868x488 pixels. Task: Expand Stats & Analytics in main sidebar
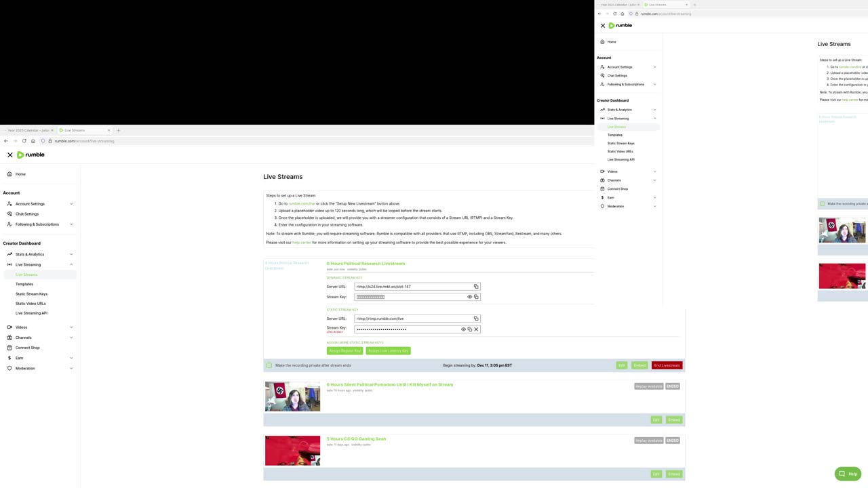click(x=71, y=254)
